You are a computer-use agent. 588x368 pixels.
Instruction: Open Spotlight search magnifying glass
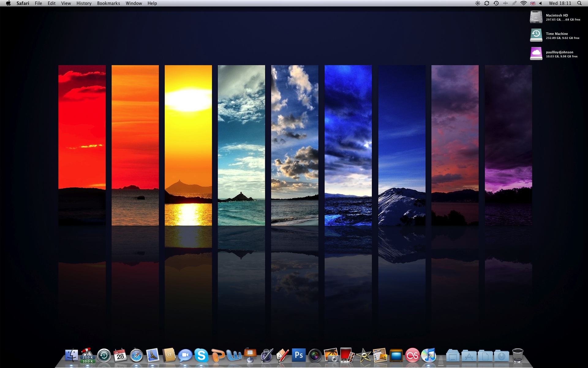coord(579,3)
